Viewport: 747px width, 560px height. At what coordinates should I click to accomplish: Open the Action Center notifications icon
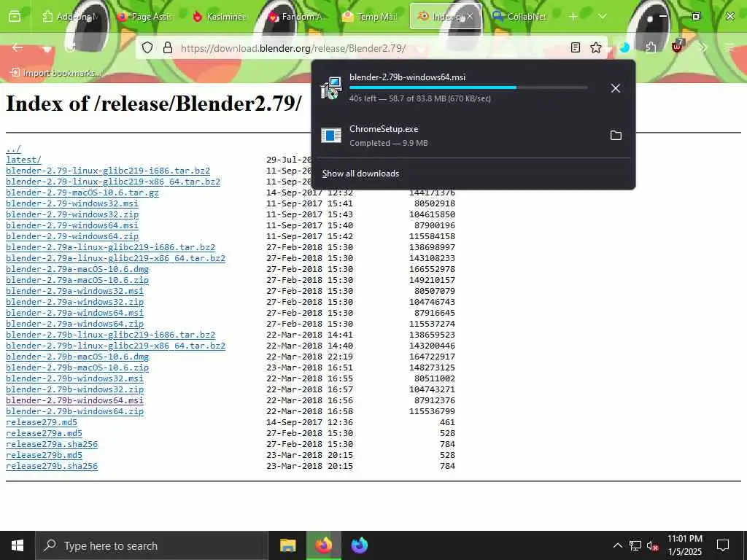[x=723, y=545]
